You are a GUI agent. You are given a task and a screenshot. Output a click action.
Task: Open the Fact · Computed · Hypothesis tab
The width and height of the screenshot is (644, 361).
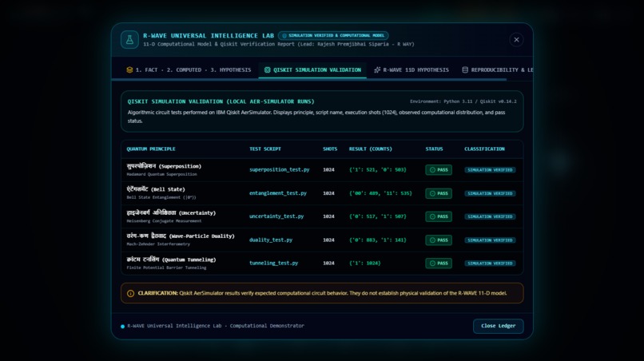[x=189, y=69]
